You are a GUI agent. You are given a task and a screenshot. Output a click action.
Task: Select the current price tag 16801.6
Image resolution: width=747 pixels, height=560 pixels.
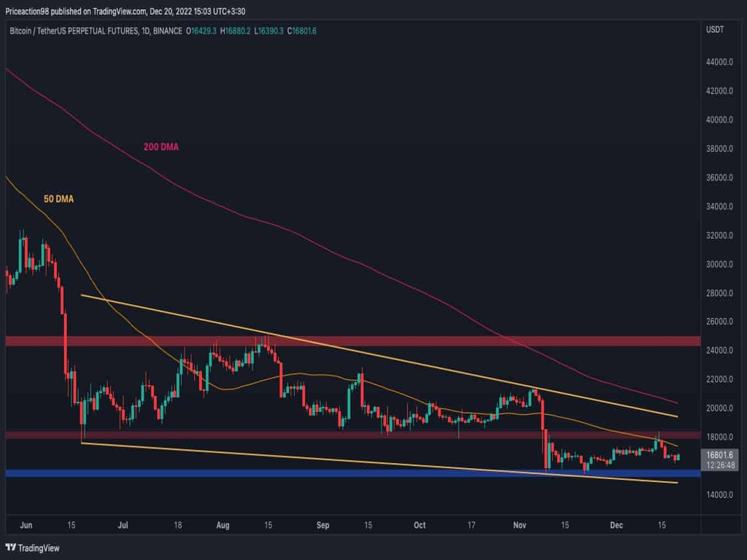719,454
